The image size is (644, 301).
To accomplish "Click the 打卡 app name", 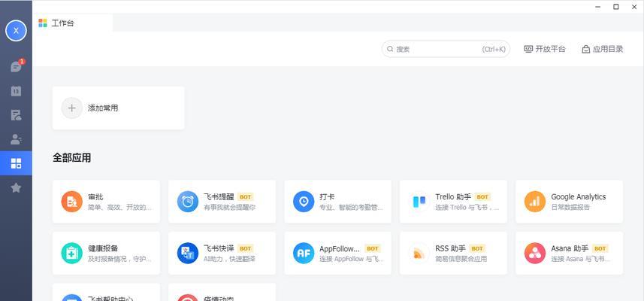I will point(327,197).
